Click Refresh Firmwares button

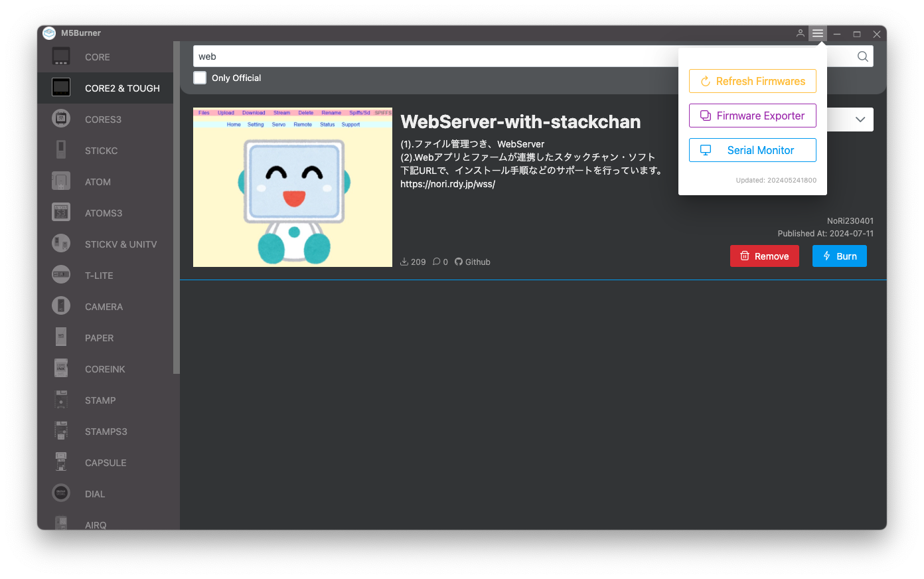pos(753,81)
